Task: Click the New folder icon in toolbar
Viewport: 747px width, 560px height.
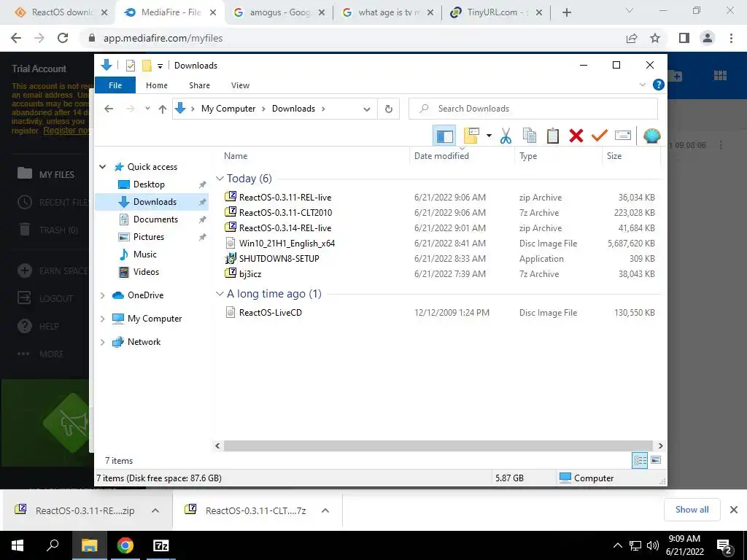Action: click(x=471, y=136)
